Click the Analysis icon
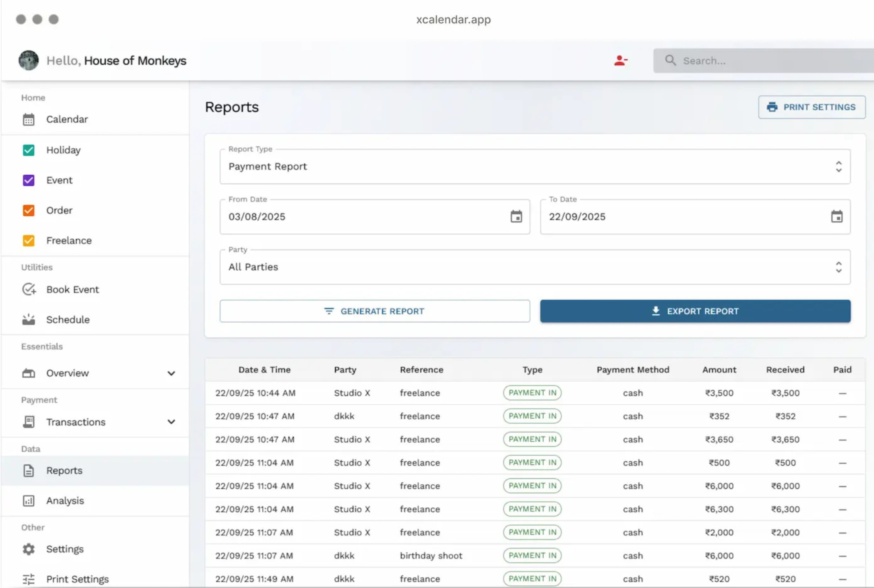Viewport: 874px width, 588px height. click(29, 501)
